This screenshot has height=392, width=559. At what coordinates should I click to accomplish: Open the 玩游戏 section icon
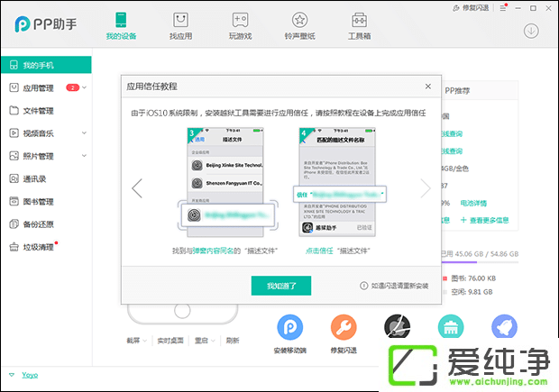point(240,25)
